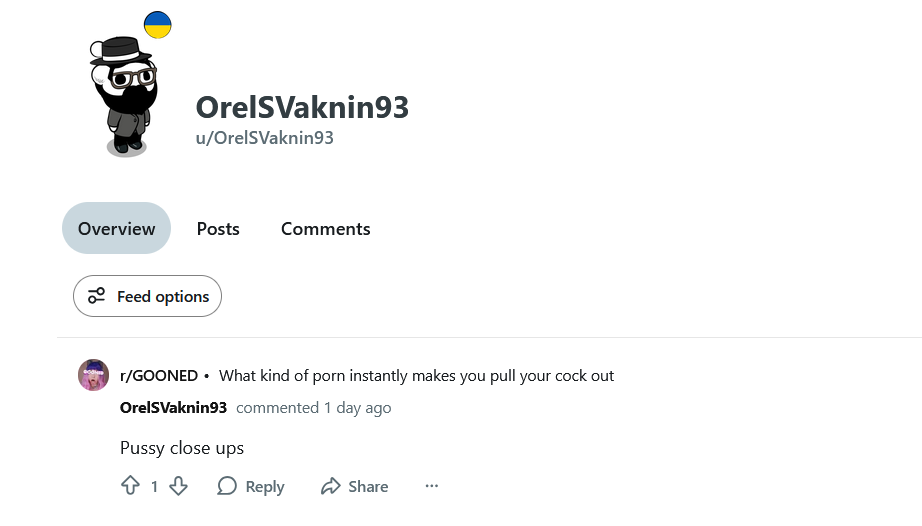Click the r/GOONED community avatar icon

[x=94, y=376]
